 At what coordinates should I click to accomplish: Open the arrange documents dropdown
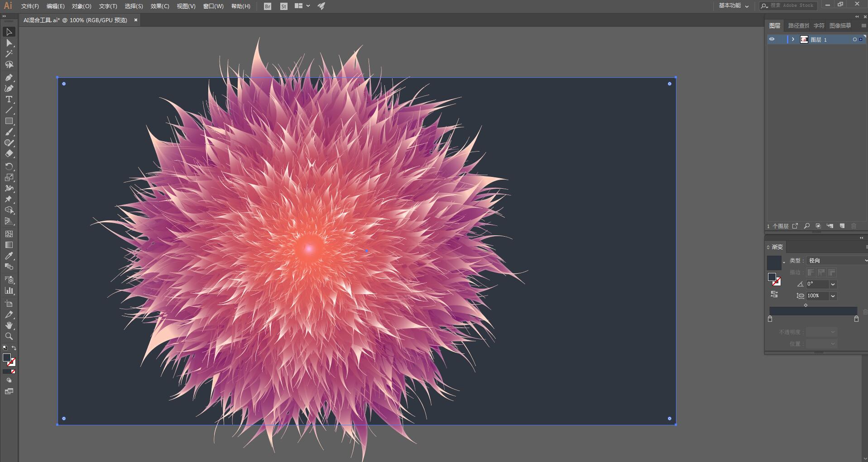[302, 6]
